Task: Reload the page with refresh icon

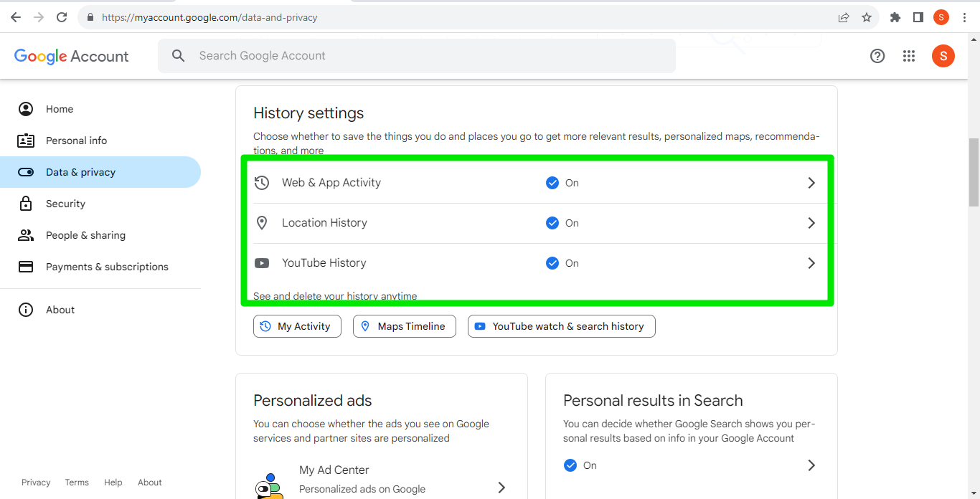Action: coord(62,17)
